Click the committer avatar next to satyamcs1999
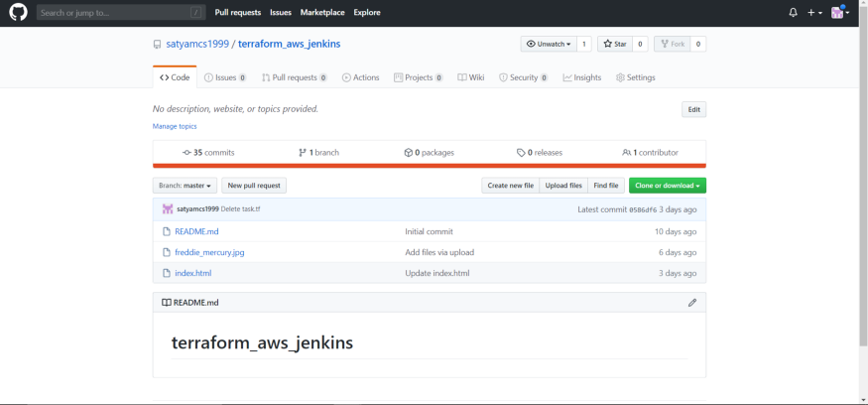This screenshot has height=405, width=868. [x=168, y=209]
